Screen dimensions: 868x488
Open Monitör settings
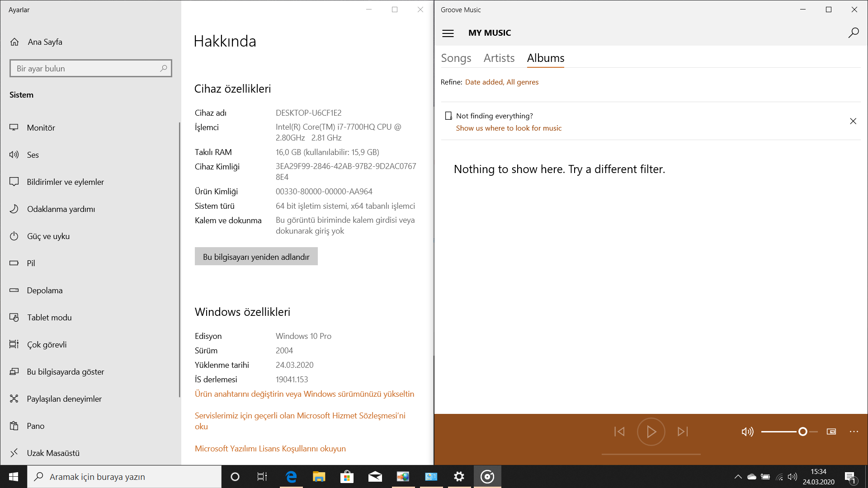click(x=90, y=127)
